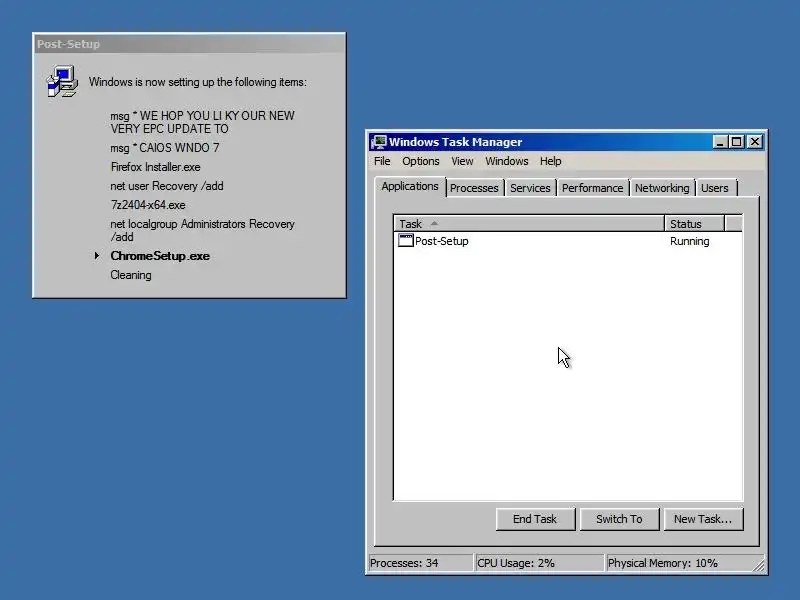Sort by the Task column header
Viewport: 800px width, 600px height.
pyautogui.click(x=529, y=223)
